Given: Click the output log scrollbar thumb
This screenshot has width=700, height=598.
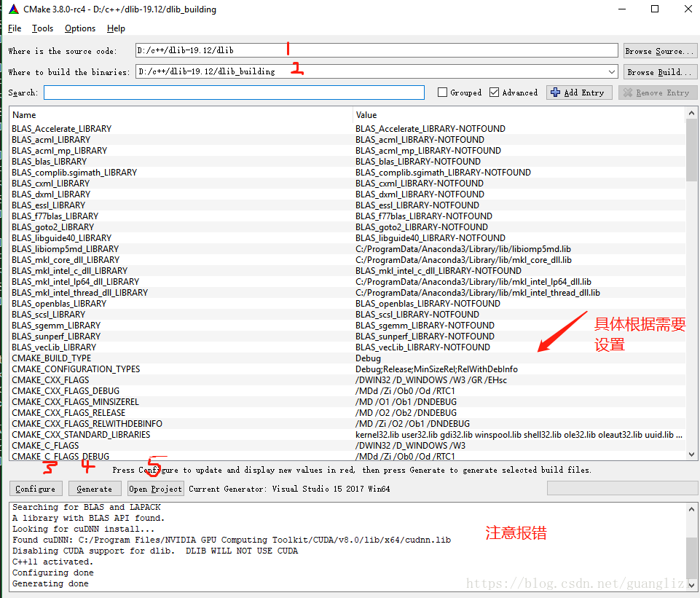Looking at the screenshot, I should tap(691, 557).
